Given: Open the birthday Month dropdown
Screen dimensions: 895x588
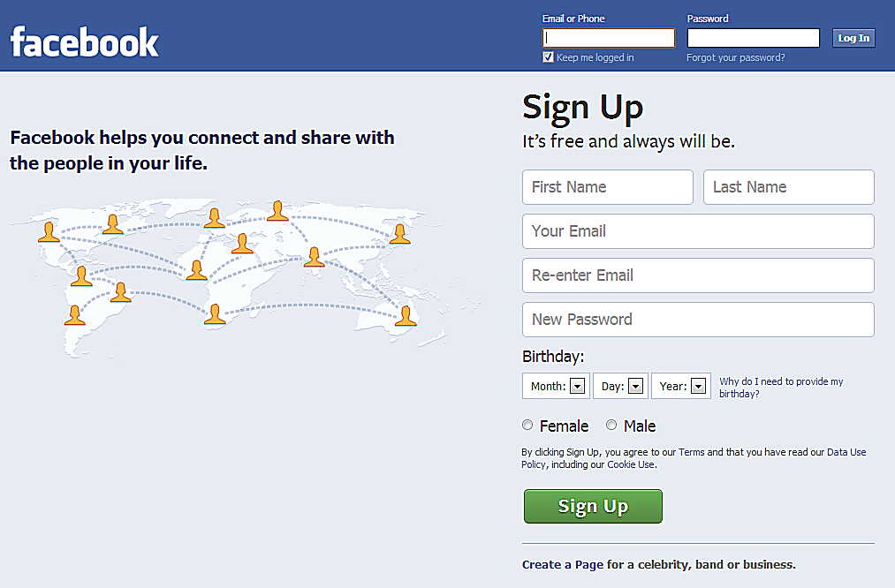Looking at the screenshot, I should pyautogui.click(x=556, y=386).
